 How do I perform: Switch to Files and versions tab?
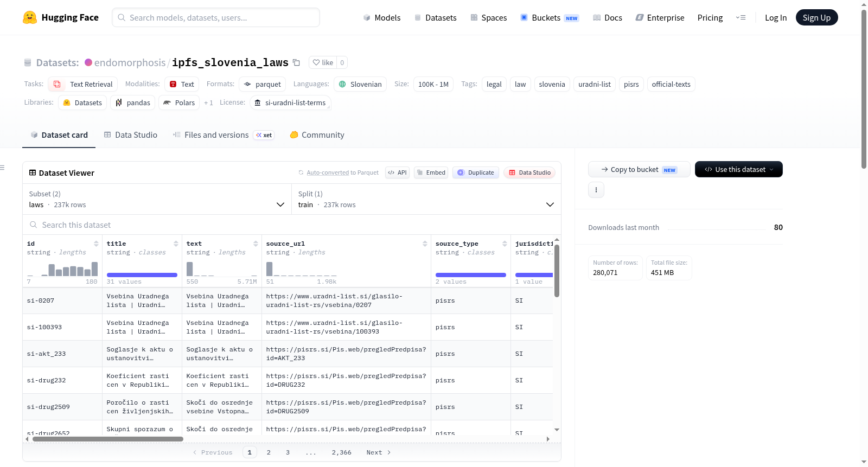[223, 135]
